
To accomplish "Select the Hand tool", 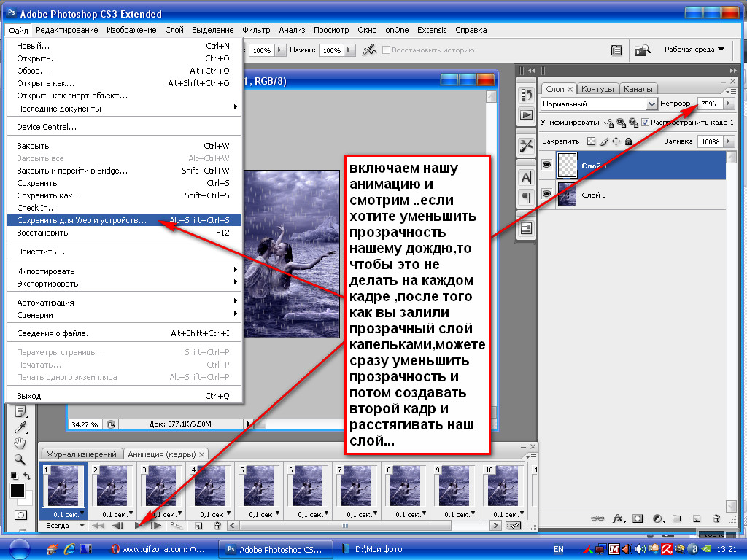I will point(20,443).
